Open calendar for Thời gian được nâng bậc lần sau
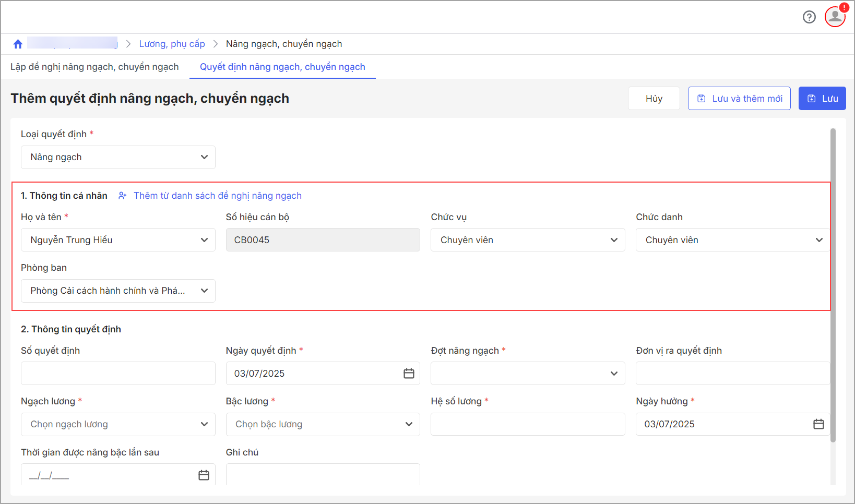 tap(204, 475)
